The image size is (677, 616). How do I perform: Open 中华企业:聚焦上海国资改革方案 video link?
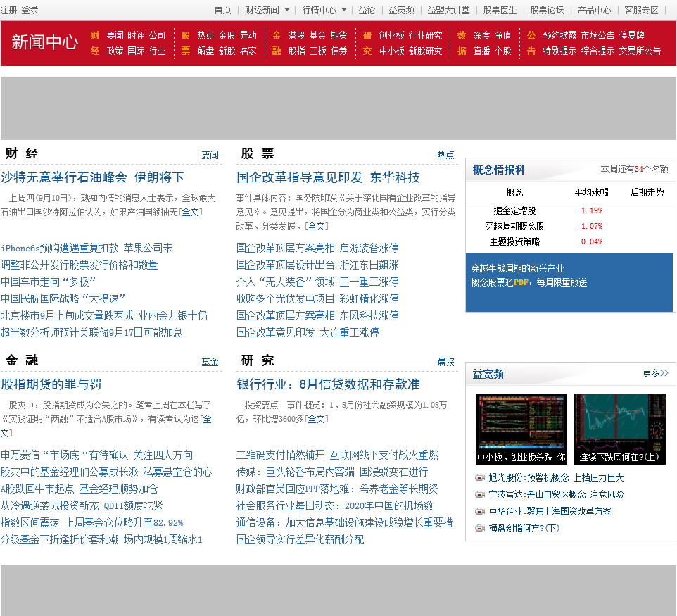coord(550,512)
